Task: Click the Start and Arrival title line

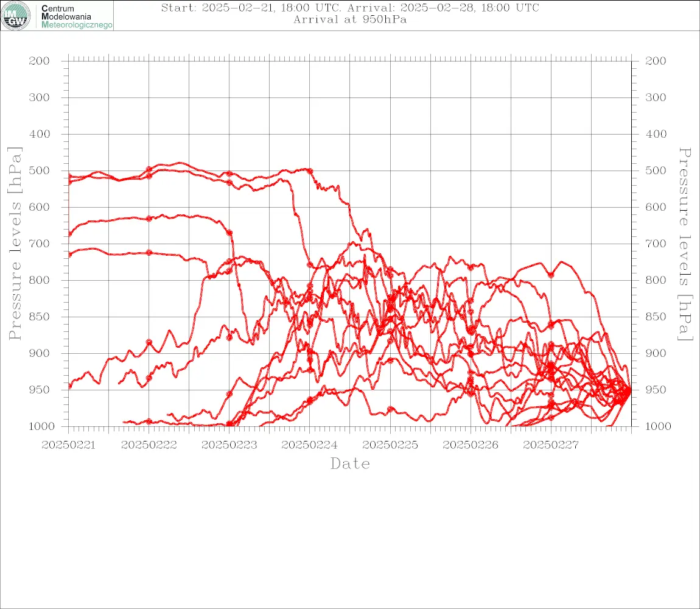Action: [x=350, y=7]
